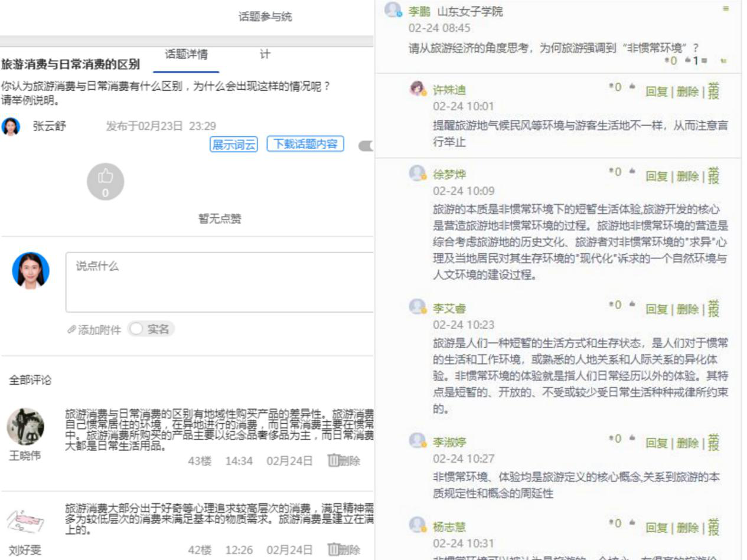Click 张云舒's profile avatar
747x560 pixels.
point(11,126)
